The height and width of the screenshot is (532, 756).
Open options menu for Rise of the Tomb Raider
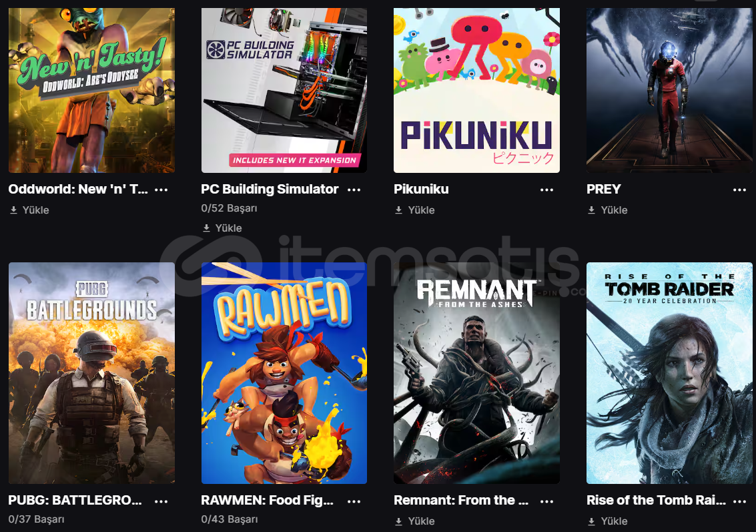739,501
